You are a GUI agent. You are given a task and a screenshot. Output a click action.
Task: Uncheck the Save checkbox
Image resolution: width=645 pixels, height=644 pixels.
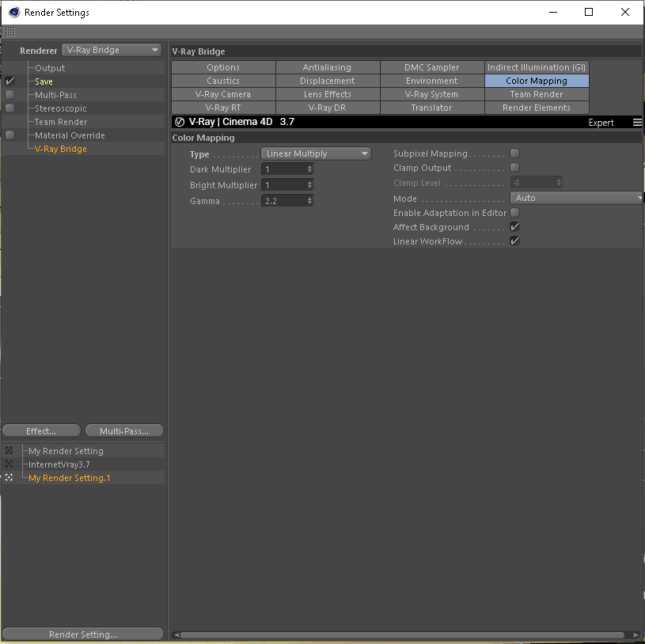[x=9, y=81]
